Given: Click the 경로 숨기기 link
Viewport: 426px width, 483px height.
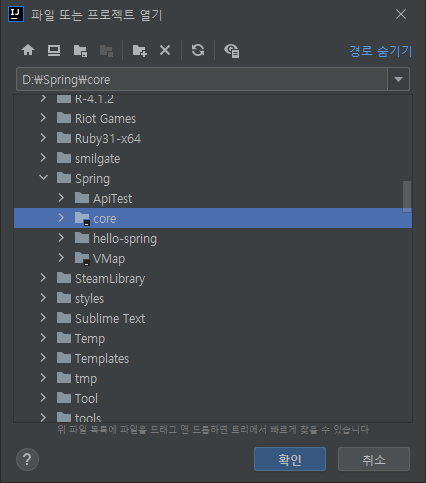Looking at the screenshot, I should [381, 51].
